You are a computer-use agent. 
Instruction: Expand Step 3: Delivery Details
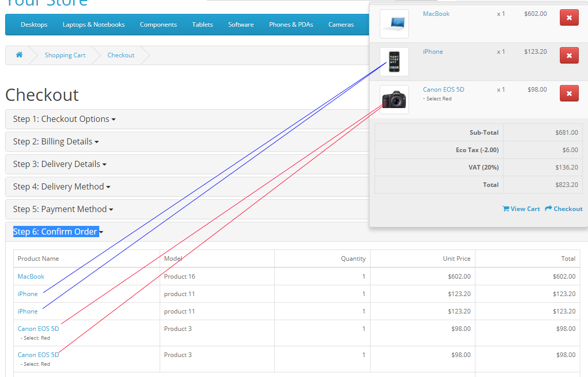pyautogui.click(x=60, y=164)
